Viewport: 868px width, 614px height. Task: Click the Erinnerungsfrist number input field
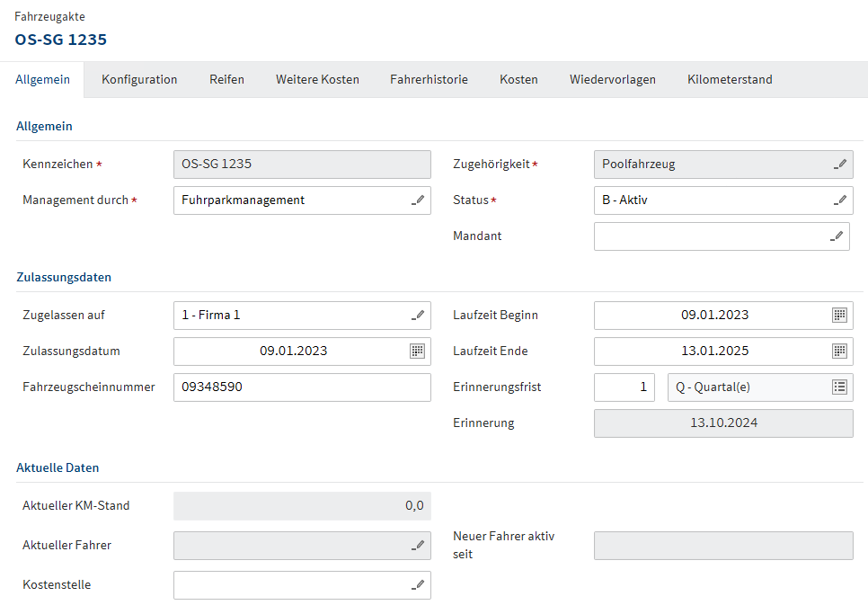[624, 387]
